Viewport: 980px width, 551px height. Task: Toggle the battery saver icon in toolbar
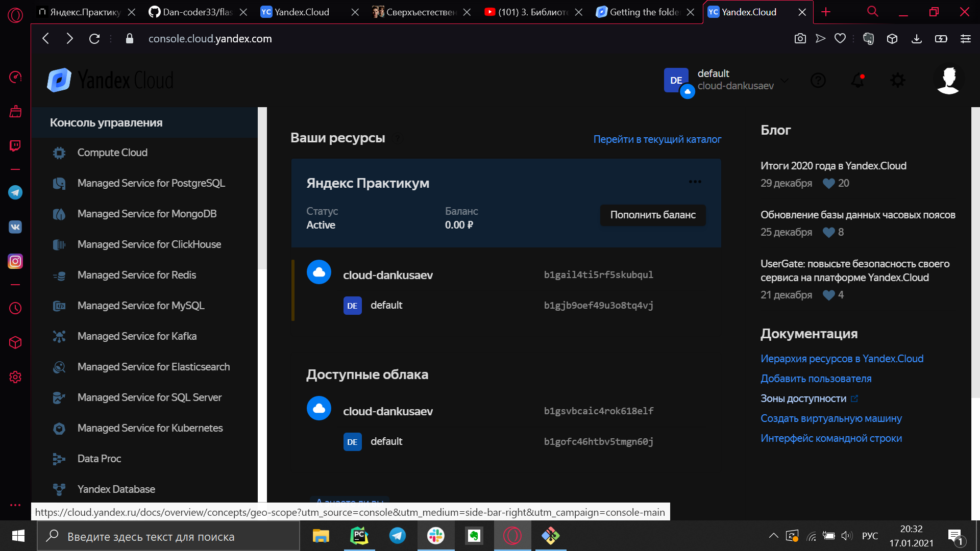coord(941,39)
